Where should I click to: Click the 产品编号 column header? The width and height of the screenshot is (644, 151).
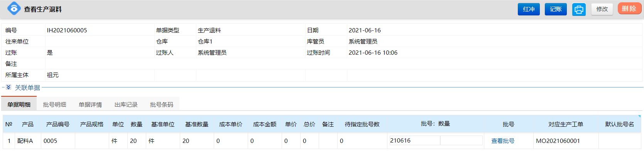[x=58, y=124]
